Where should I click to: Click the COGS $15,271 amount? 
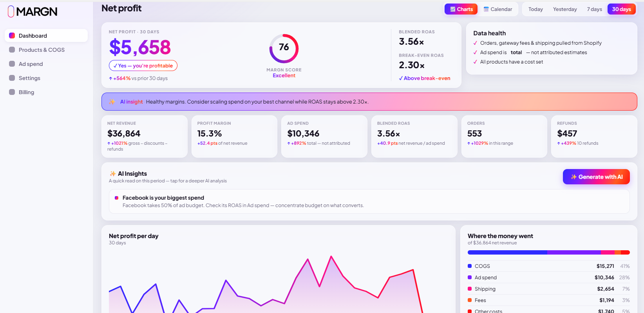point(605,266)
